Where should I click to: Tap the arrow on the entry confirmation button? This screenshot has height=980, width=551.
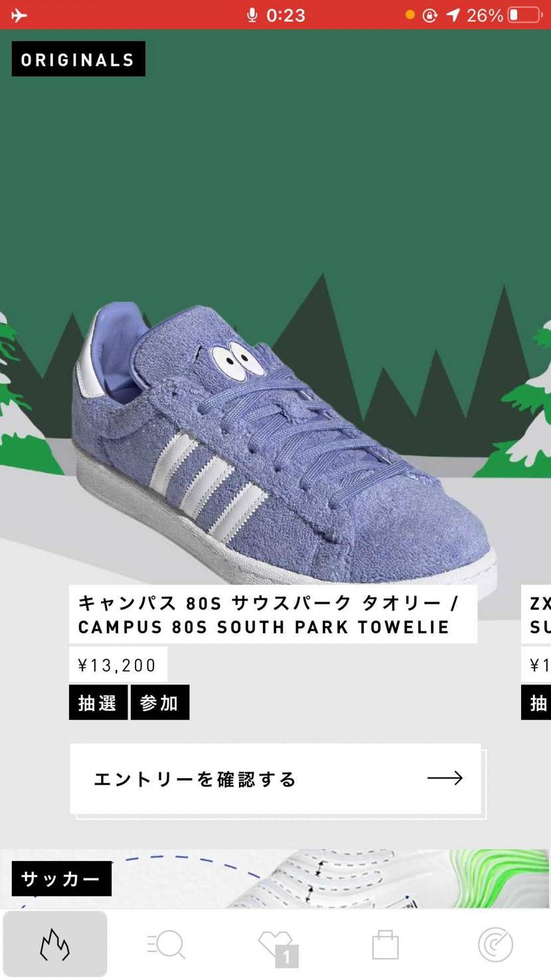click(444, 777)
